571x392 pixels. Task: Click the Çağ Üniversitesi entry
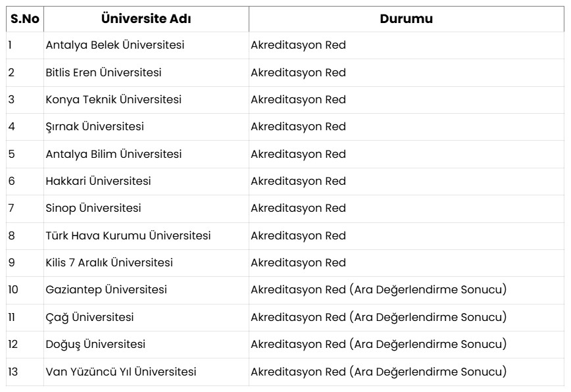[89, 317]
